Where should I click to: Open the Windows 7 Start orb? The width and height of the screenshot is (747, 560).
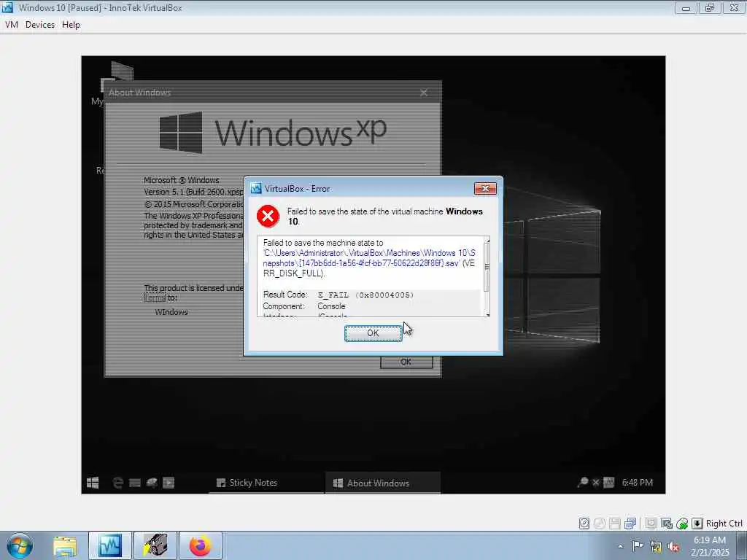(x=20, y=545)
